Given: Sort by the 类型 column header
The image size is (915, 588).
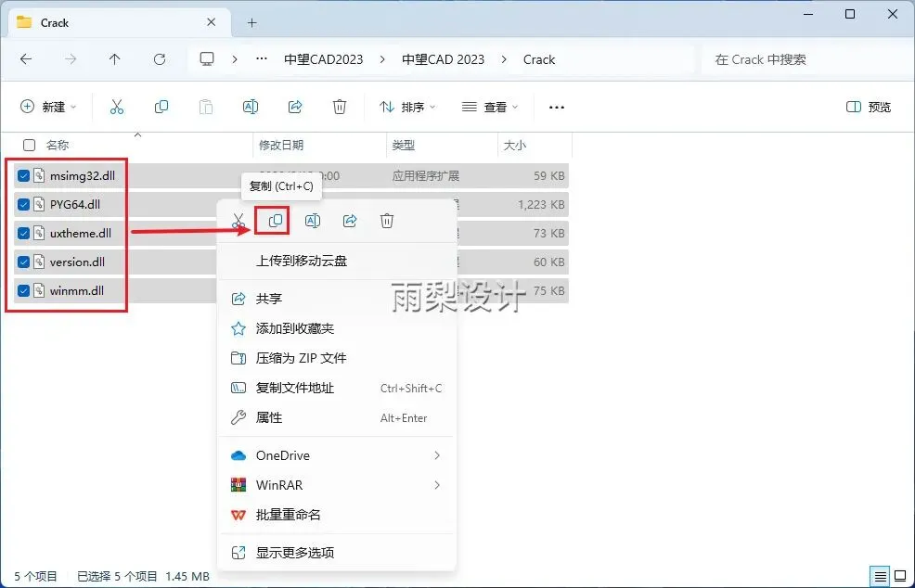Looking at the screenshot, I should (404, 146).
